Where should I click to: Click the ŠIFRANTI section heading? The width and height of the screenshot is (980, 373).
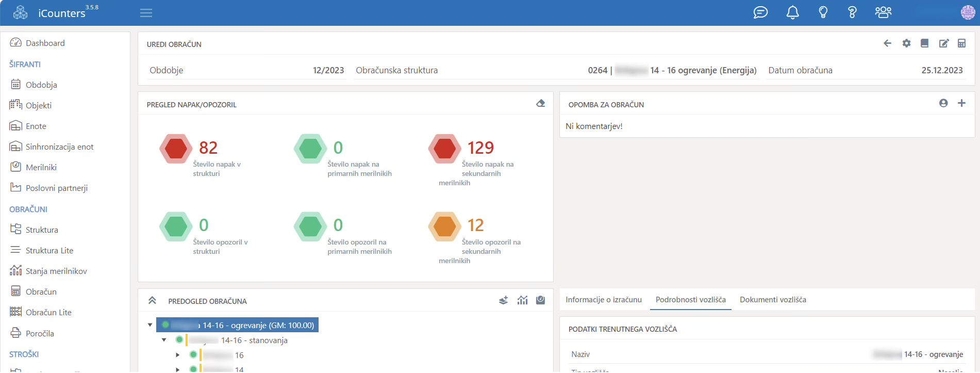[25, 64]
